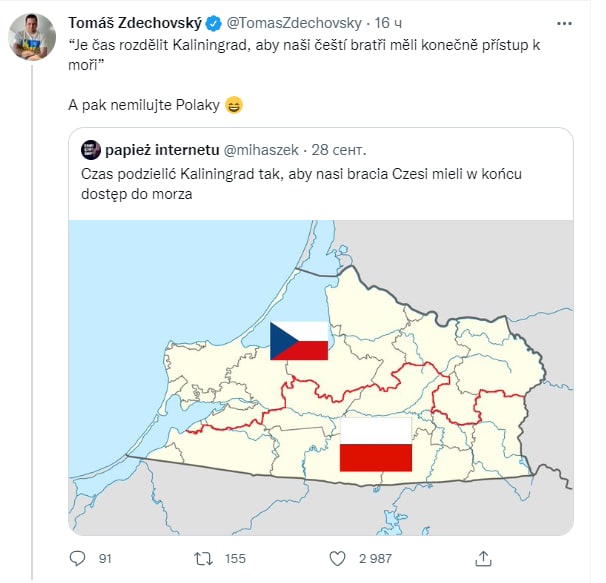The width and height of the screenshot is (606, 583).
Task: Open papież internetu display name
Action: tap(162, 150)
